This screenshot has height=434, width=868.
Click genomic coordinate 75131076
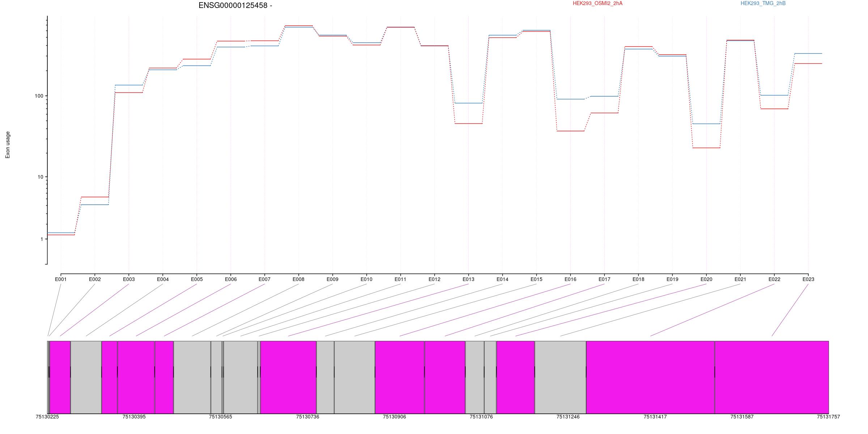pos(481,417)
